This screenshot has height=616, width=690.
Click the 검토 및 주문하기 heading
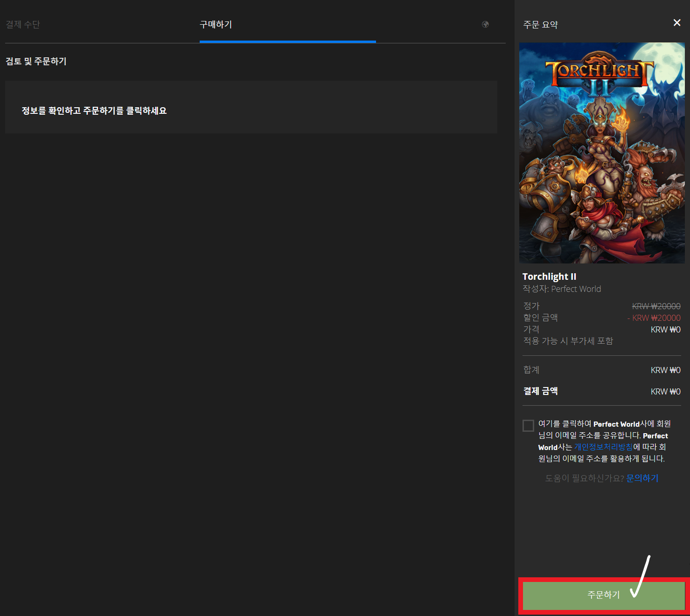(36, 62)
